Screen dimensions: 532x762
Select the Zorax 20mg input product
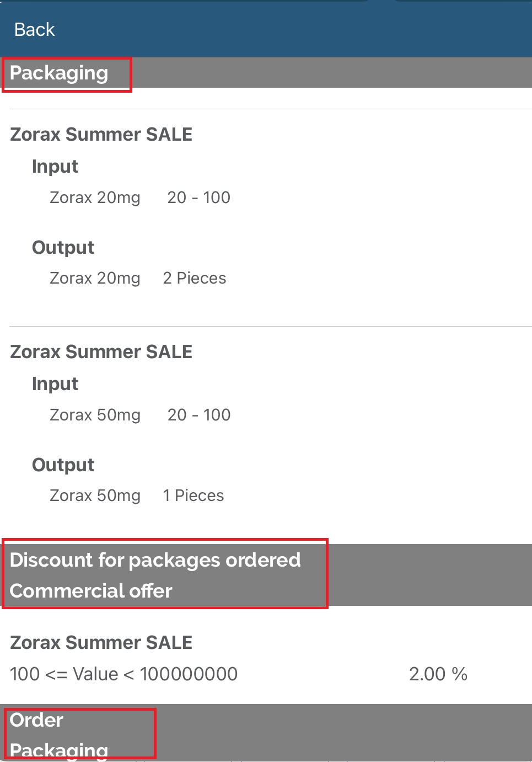95,198
